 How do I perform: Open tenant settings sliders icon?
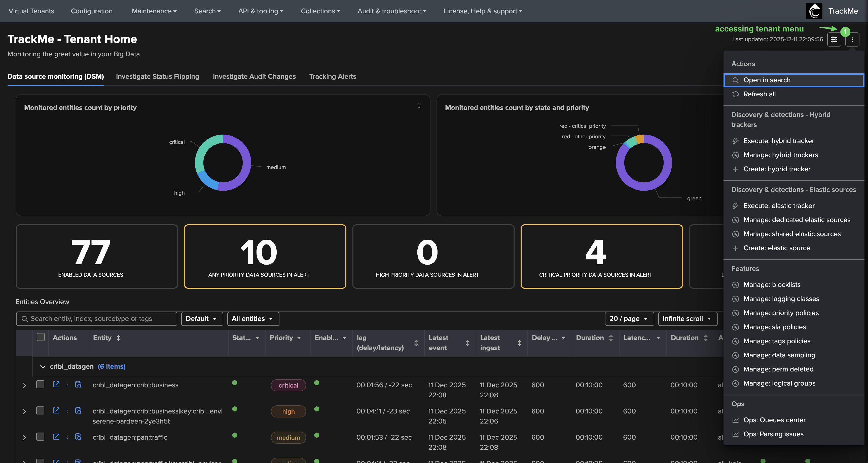[834, 40]
